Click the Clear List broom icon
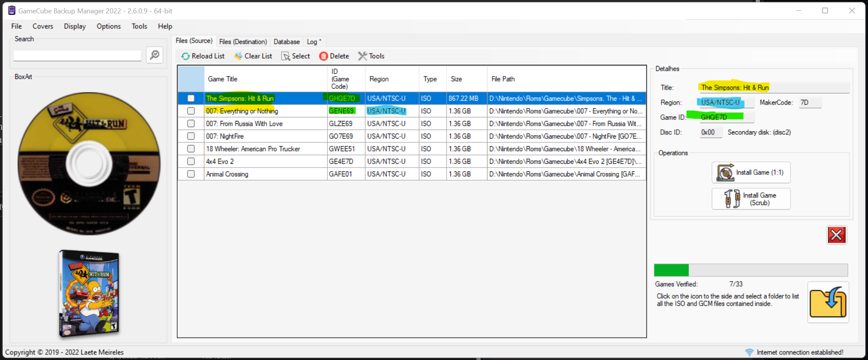 click(x=239, y=56)
